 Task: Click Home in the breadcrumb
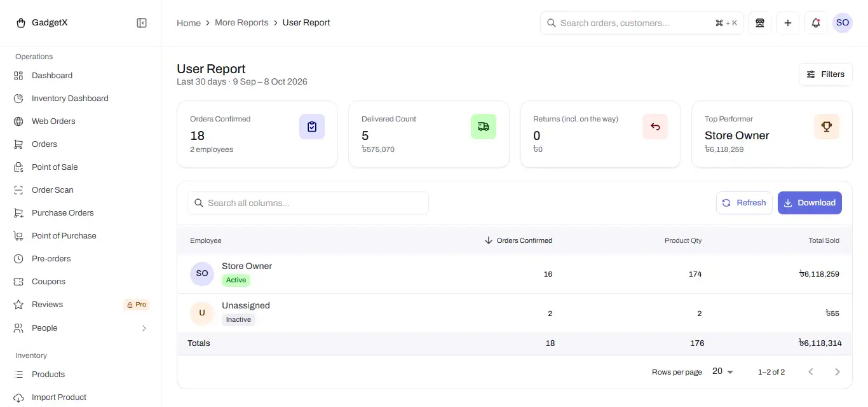189,23
